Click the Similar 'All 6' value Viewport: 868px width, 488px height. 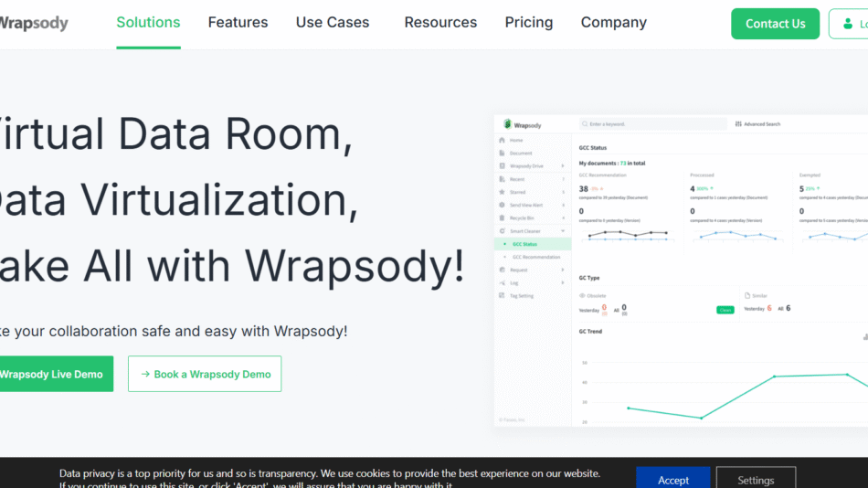point(785,308)
